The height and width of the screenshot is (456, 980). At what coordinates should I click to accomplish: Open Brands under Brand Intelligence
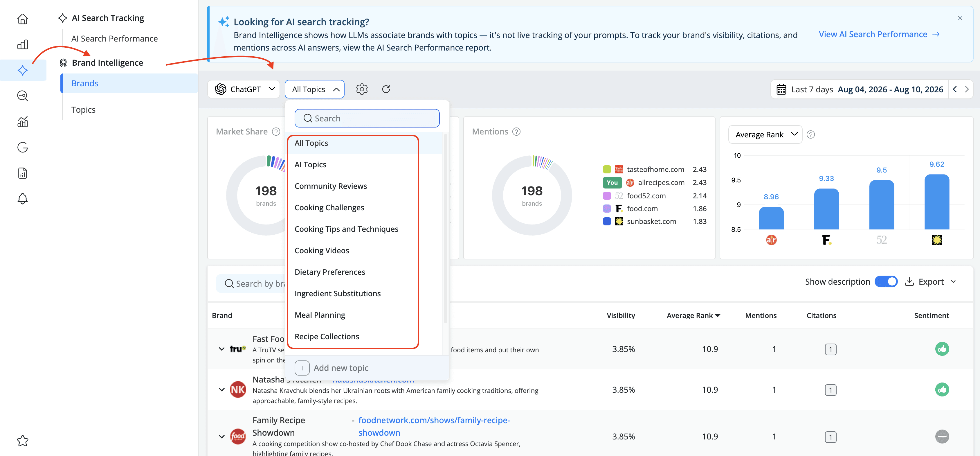click(129, 83)
